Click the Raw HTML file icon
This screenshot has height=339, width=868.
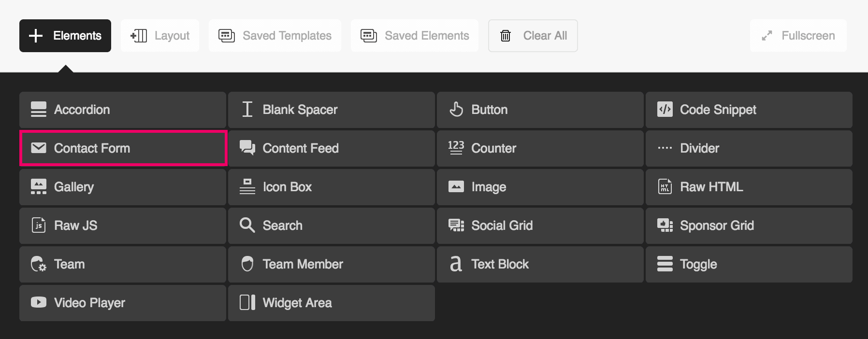[665, 186]
